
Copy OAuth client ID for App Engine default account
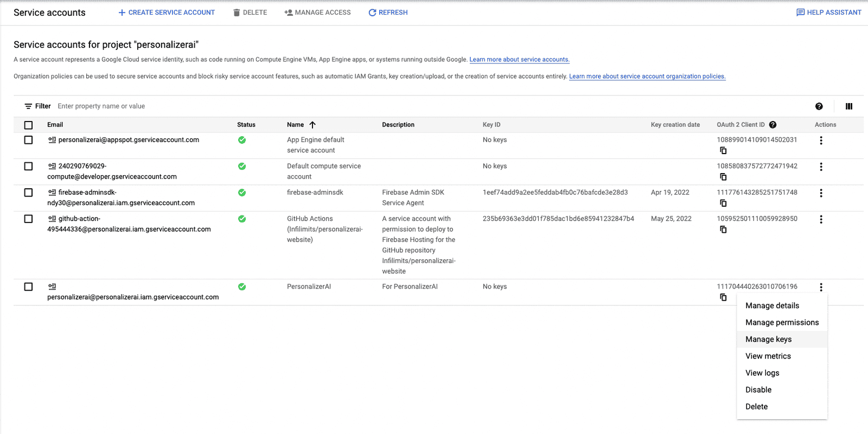pos(723,151)
